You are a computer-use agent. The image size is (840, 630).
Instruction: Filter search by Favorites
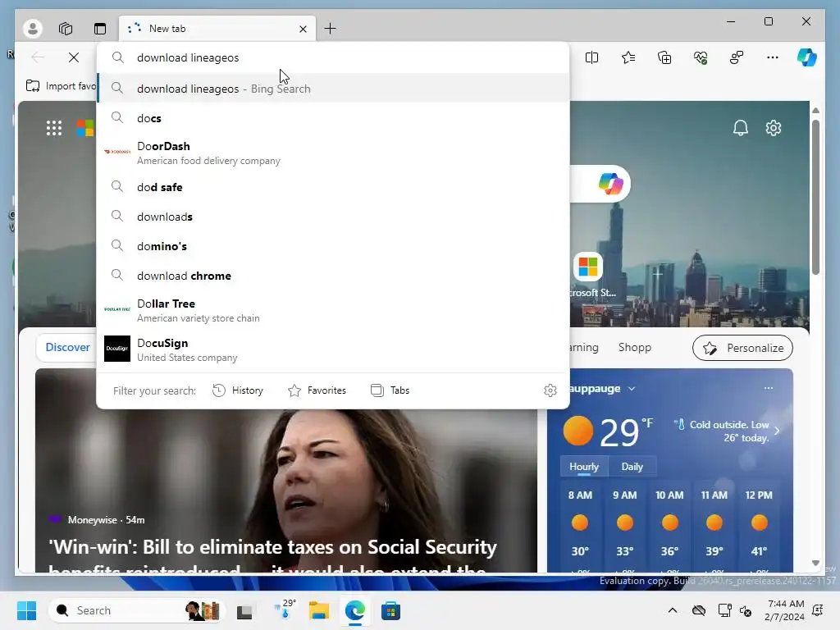(x=317, y=390)
